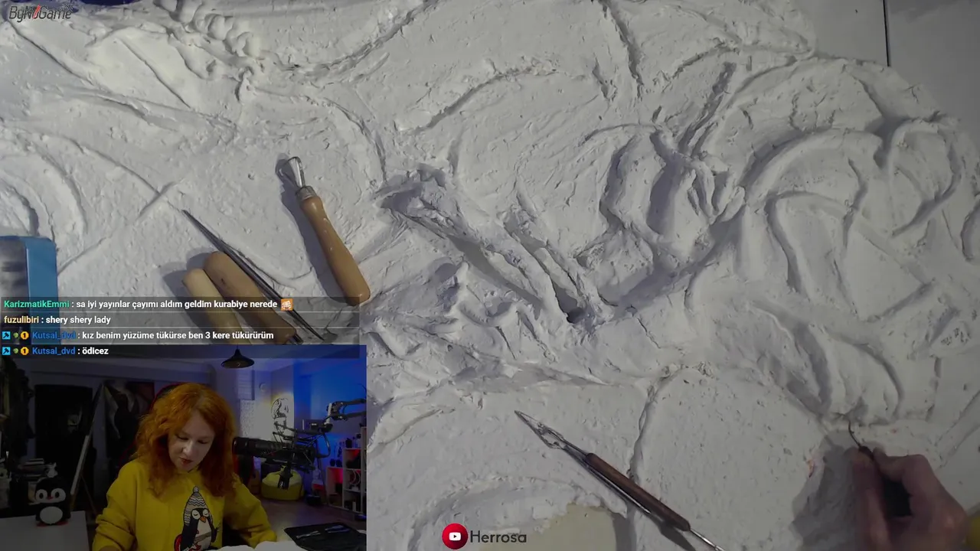980x551 pixels.
Task: Click the yellow '1' badge on the 'kız benim' row
Action: (x=24, y=336)
